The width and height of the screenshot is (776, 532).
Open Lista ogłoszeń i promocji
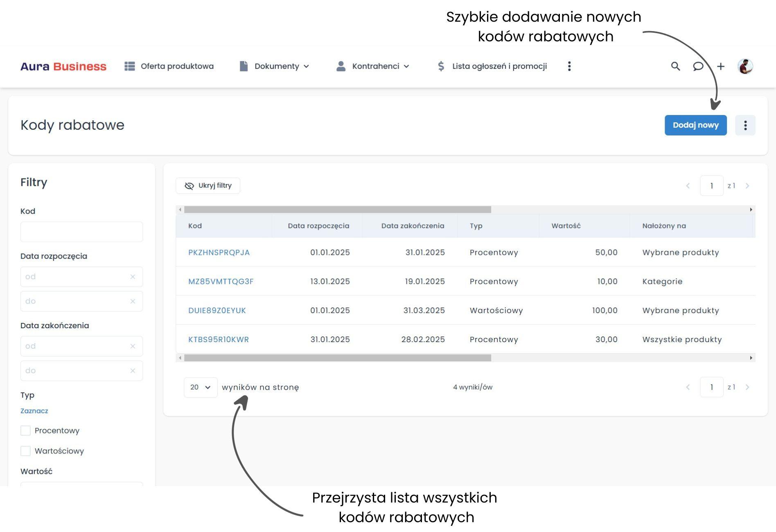click(499, 66)
